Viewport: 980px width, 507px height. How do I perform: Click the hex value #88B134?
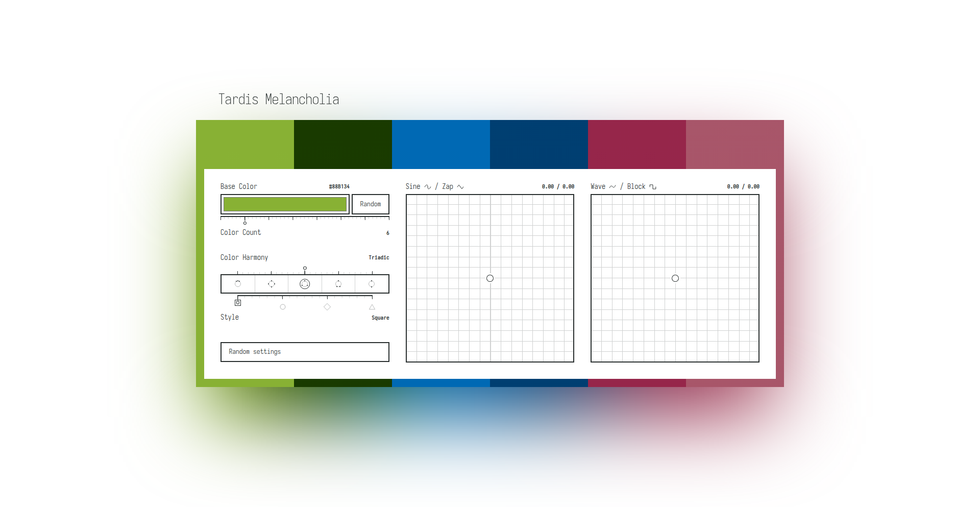pos(339,187)
